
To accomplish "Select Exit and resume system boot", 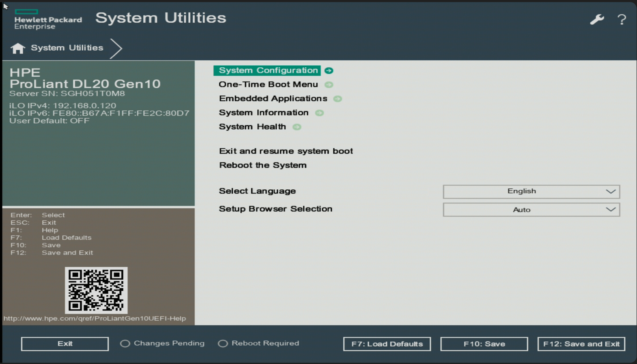I will tap(286, 151).
